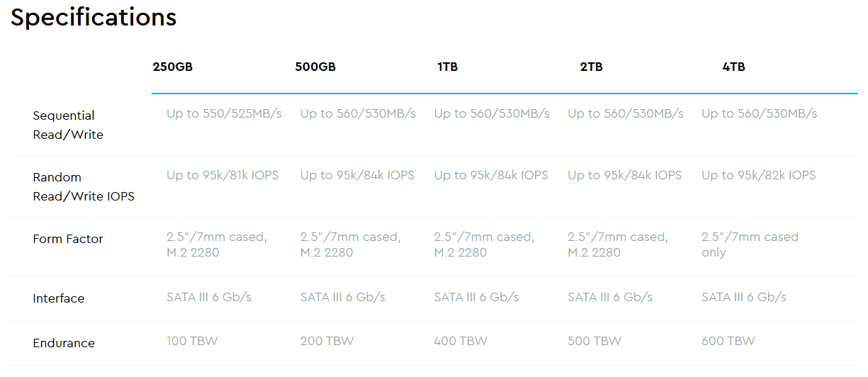The image size is (868, 377).
Task: Select the 400 TBW endurance value
Action: pyautogui.click(x=461, y=341)
